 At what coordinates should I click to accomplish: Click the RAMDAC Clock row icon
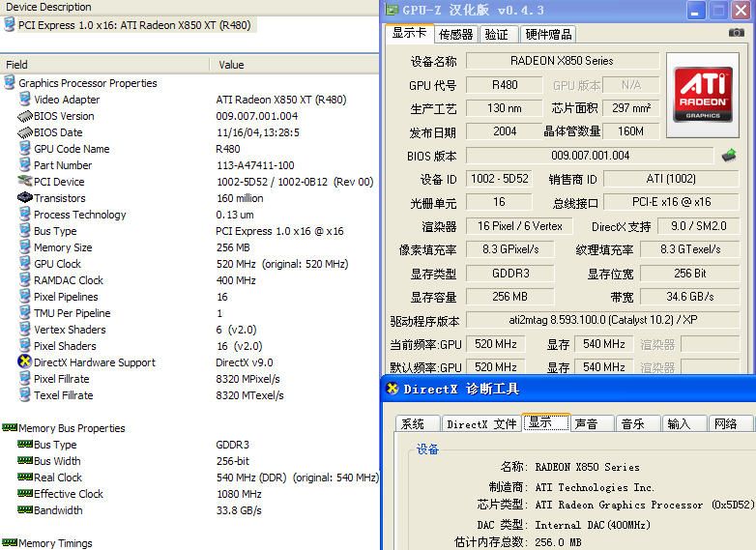point(25,279)
